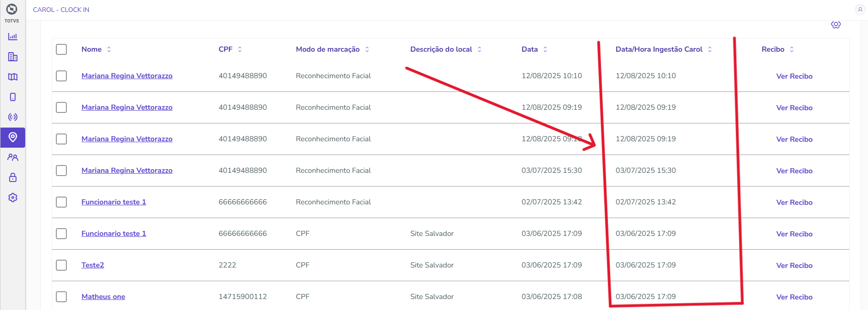Select the mobile device sidebar icon
Screen dimensions: 868x310
(13, 97)
